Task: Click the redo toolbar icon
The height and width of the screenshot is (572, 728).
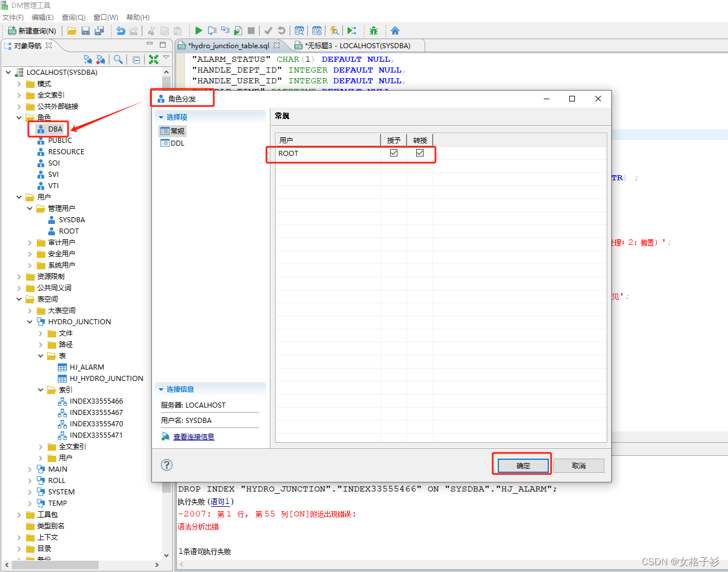Action: click(x=134, y=31)
